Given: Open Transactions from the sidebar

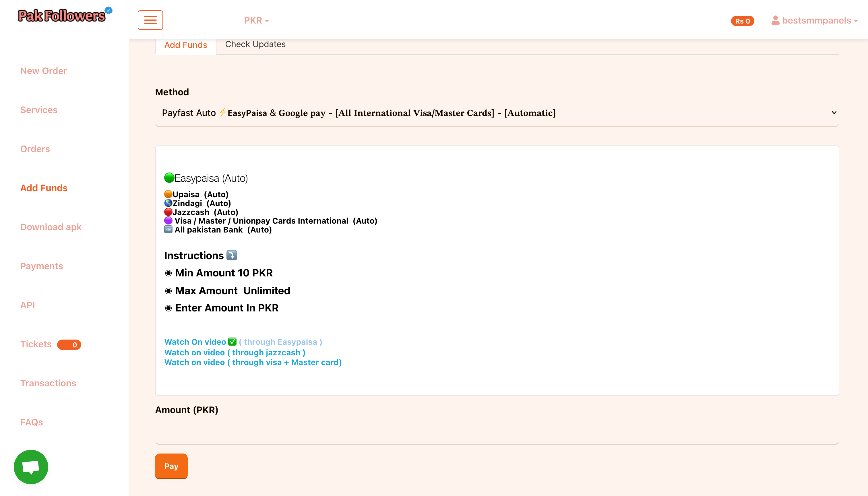Looking at the screenshot, I should pyautogui.click(x=48, y=383).
